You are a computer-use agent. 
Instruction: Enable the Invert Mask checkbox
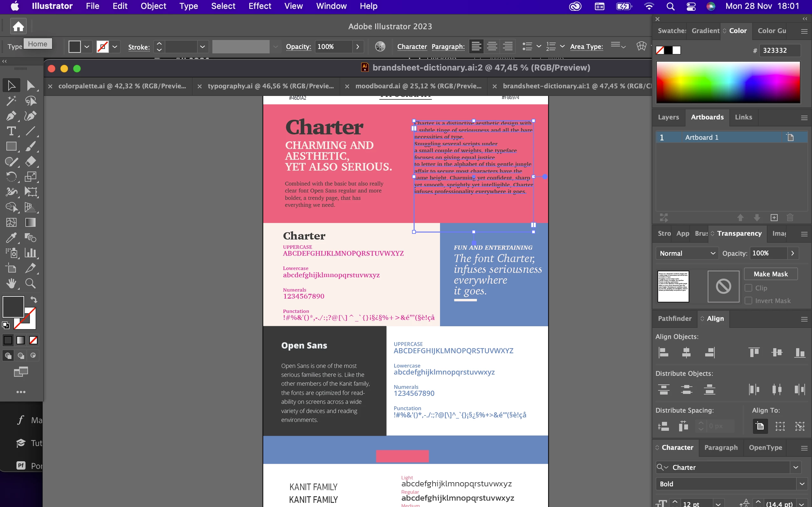[x=748, y=301]
